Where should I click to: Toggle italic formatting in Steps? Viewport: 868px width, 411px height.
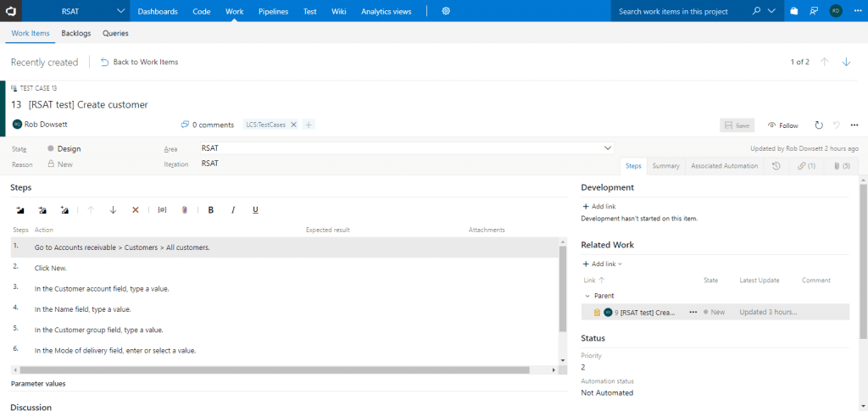(x=233, y=209)
